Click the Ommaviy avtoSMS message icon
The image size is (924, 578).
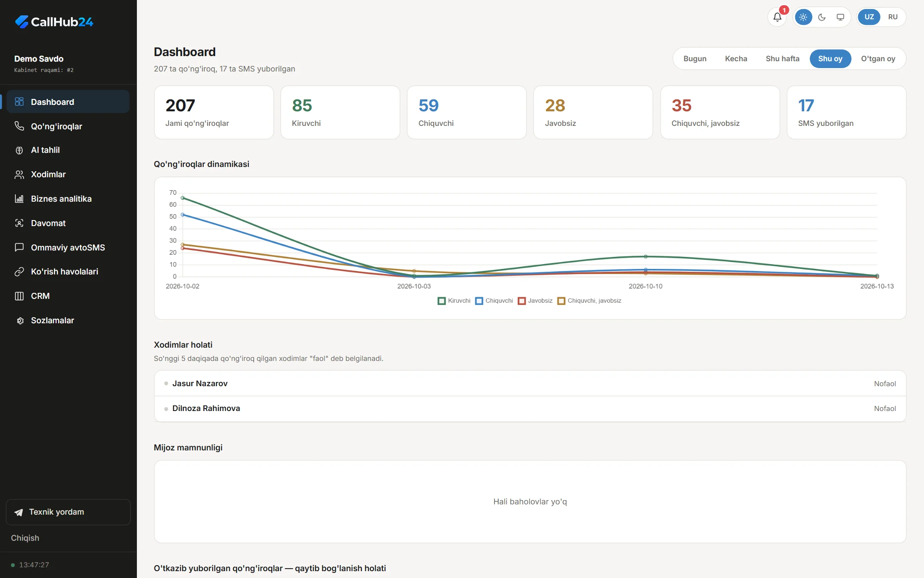point(19,247)
